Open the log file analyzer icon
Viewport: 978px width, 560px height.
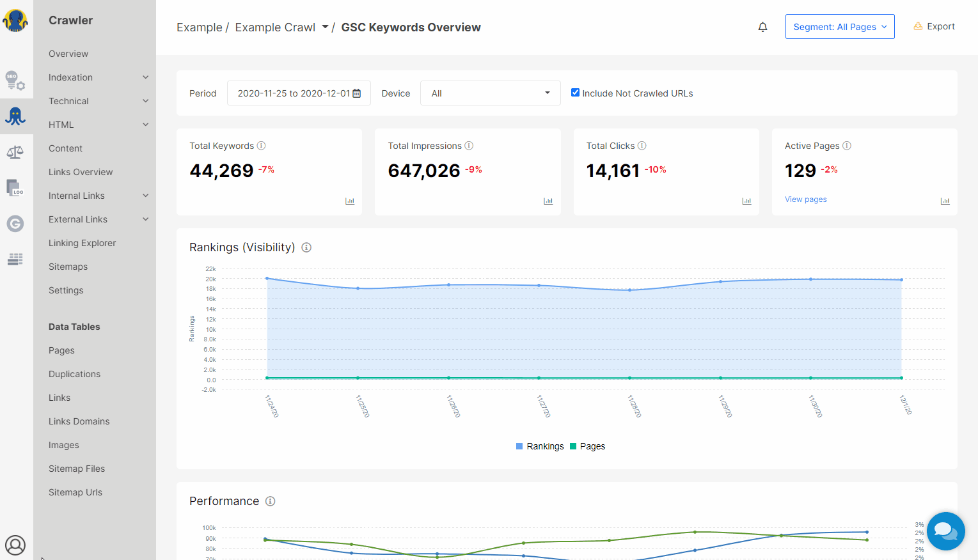[15, 188]
